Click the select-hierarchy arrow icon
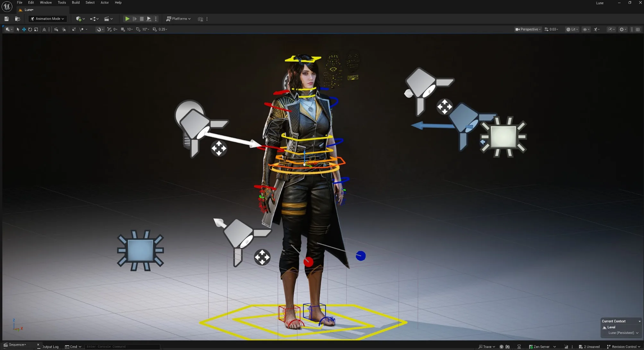This screenshot has height=350, width=644. click(64, 29)
